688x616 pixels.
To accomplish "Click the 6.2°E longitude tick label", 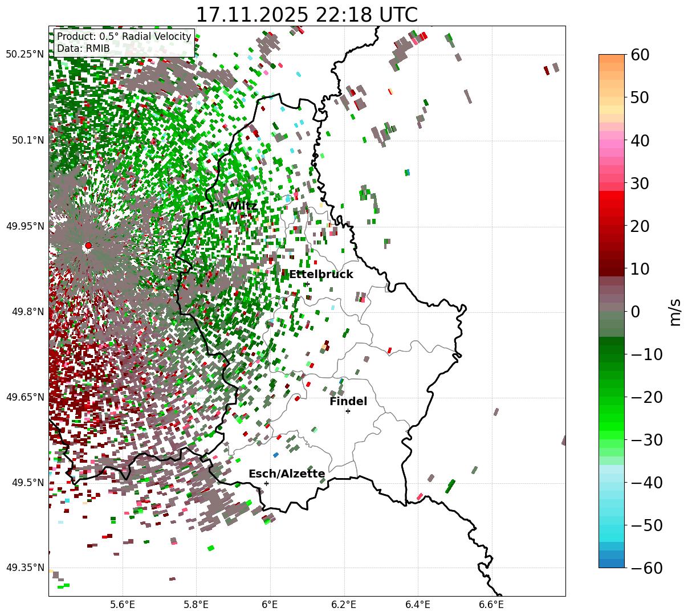I will [344, 604].
